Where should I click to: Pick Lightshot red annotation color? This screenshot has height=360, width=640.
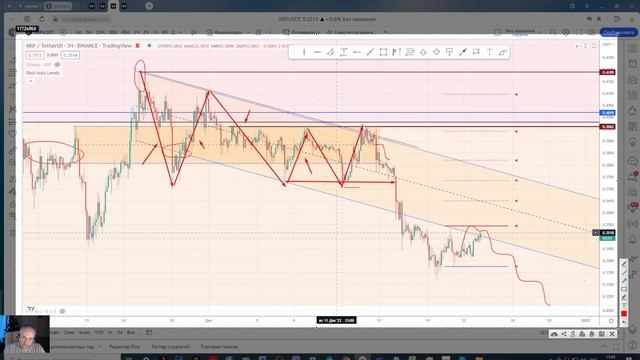click(x=624, y=313)
